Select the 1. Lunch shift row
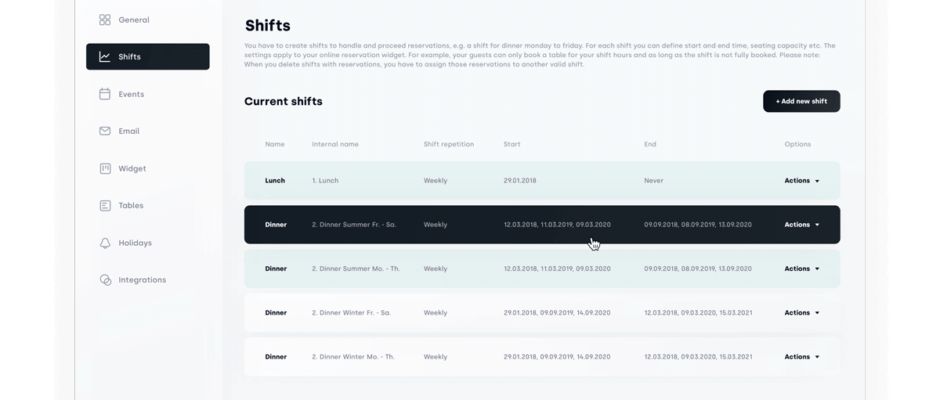 (x=542, y=181)
